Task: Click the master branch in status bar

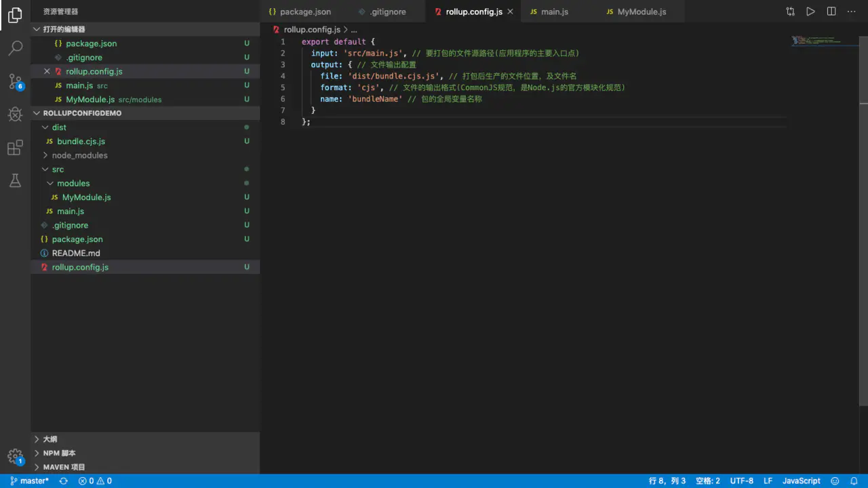Action: (x=30, y=481)
